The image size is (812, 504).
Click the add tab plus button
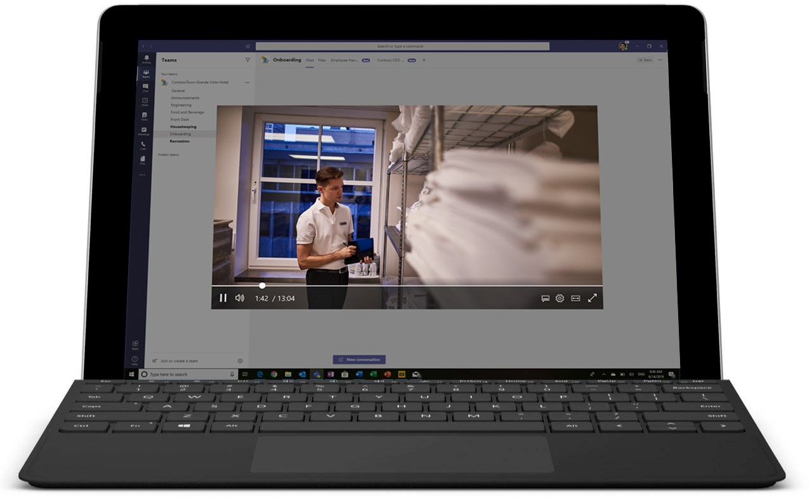click(x=424, y=60)
